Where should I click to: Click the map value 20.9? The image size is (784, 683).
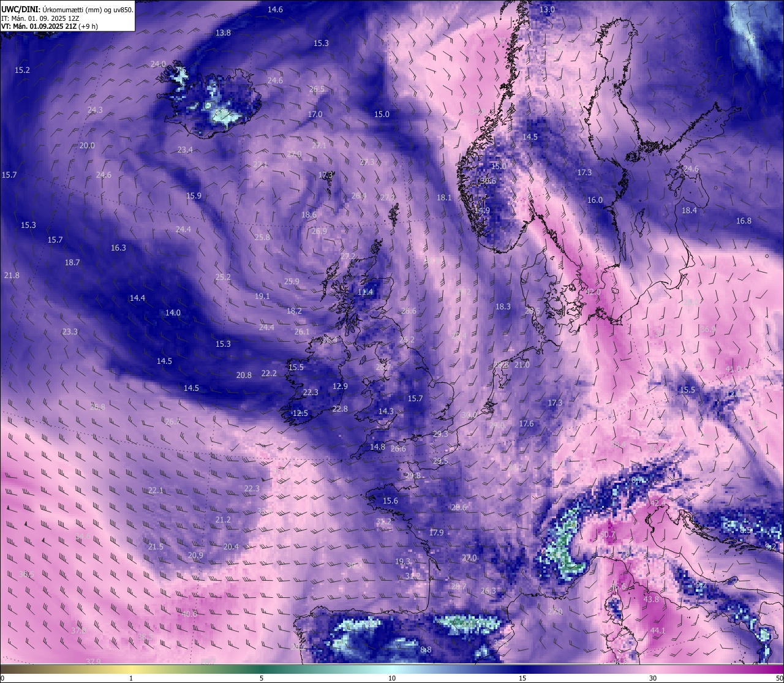coord(195,555)
